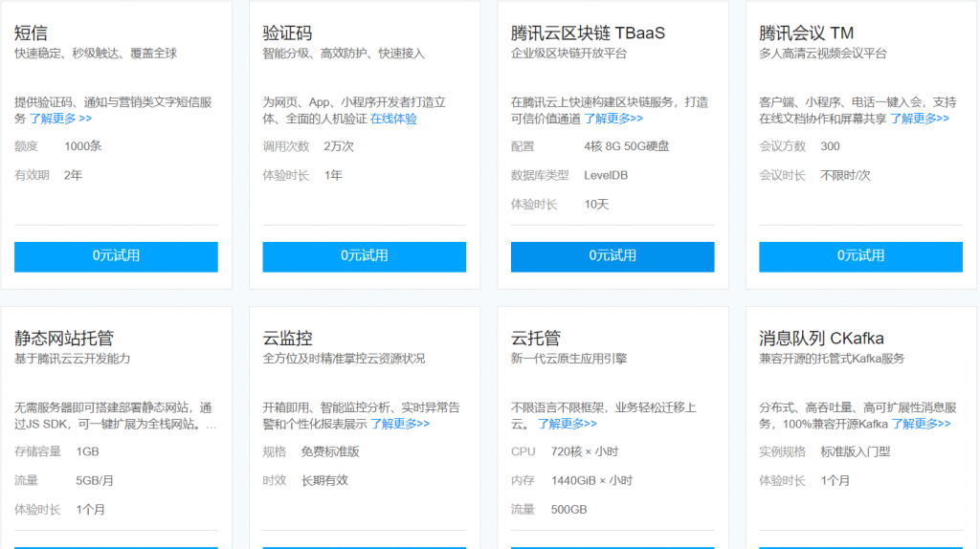Viewport: 980px width, 549px height.
Task: Click the 4核 8G 50G硬盘 configuration value
Action: (x=626, y=146)
